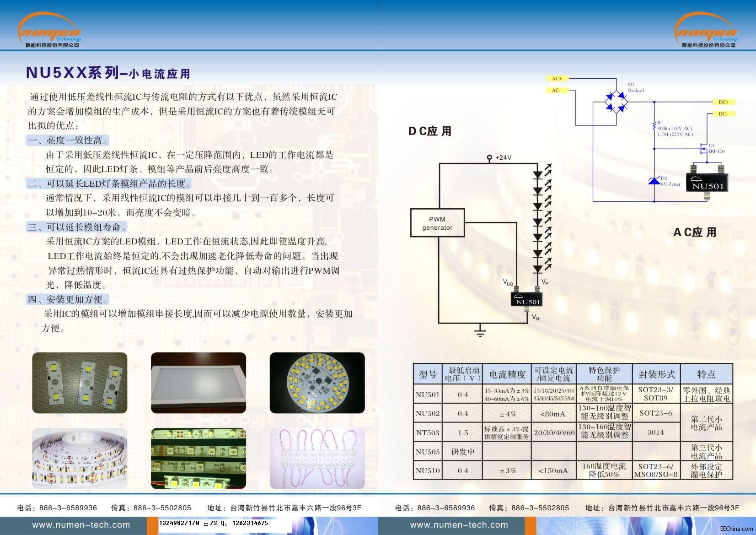Select the PWM generator block

[437, 223]
